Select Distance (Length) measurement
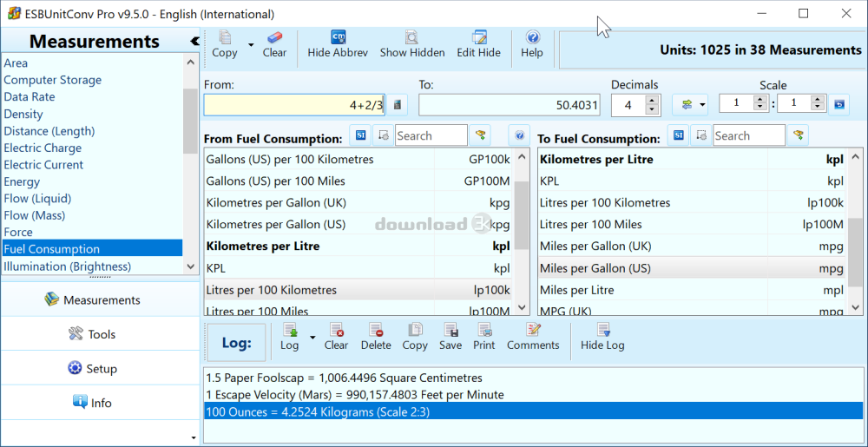 click(x=92, y=131)
